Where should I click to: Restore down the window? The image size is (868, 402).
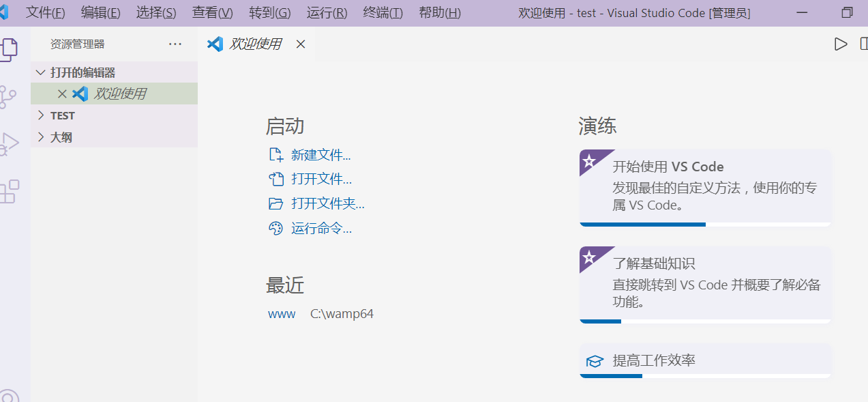click(x=848, y=13)
